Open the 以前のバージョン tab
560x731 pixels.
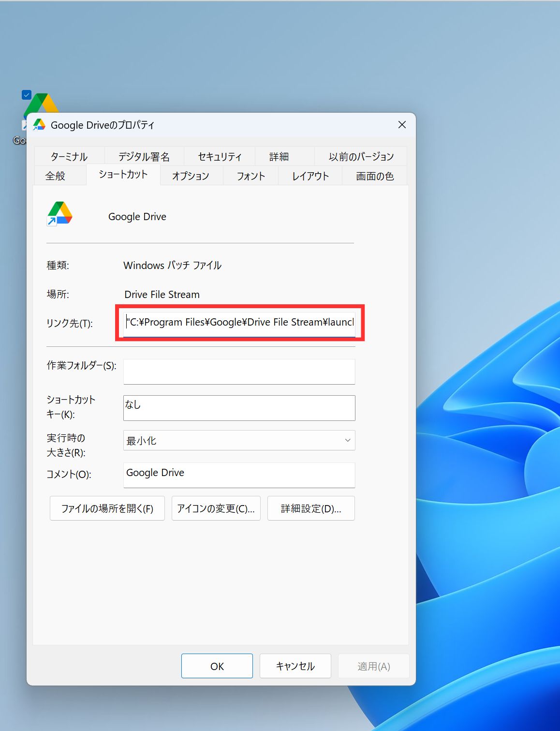361,156
